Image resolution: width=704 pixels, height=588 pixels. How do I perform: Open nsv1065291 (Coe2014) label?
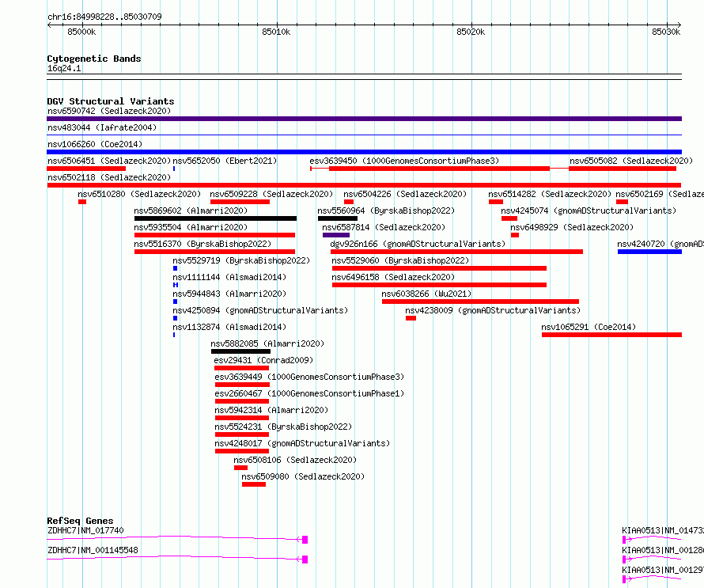pyautogui.click(x=589, y=327)
